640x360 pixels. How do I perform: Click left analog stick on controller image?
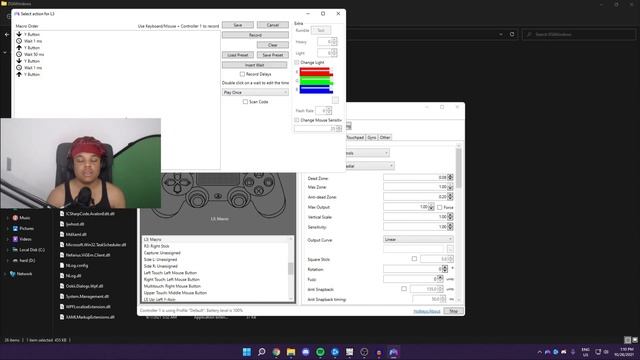[197, 200]
